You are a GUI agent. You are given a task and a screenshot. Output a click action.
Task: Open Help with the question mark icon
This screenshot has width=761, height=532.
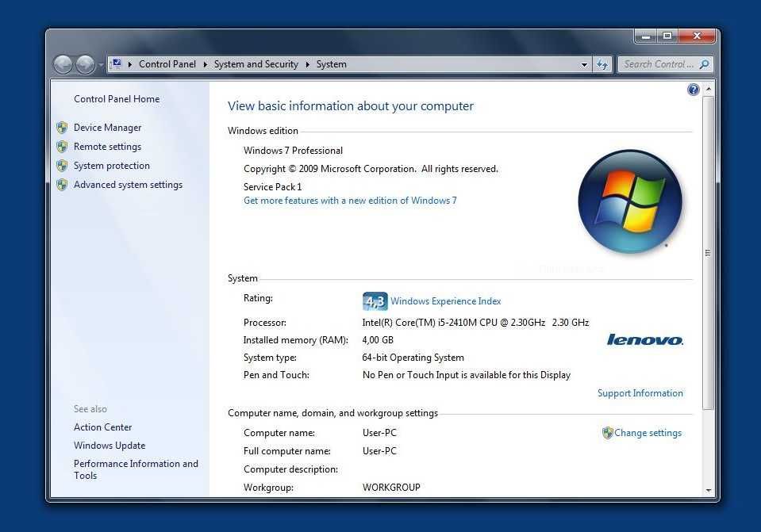click(693, 90)
